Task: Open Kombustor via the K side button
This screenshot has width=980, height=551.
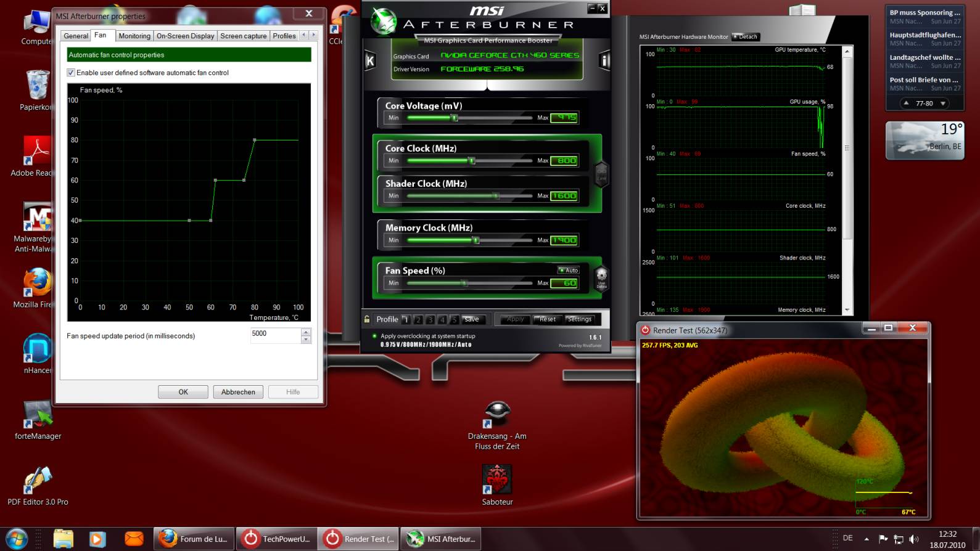Action: coord(370,60)
